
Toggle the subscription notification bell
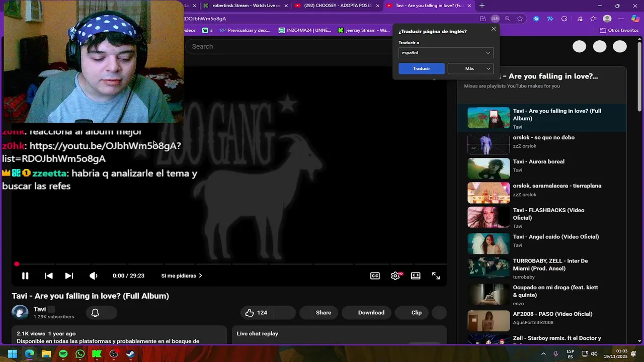point(95,313)
